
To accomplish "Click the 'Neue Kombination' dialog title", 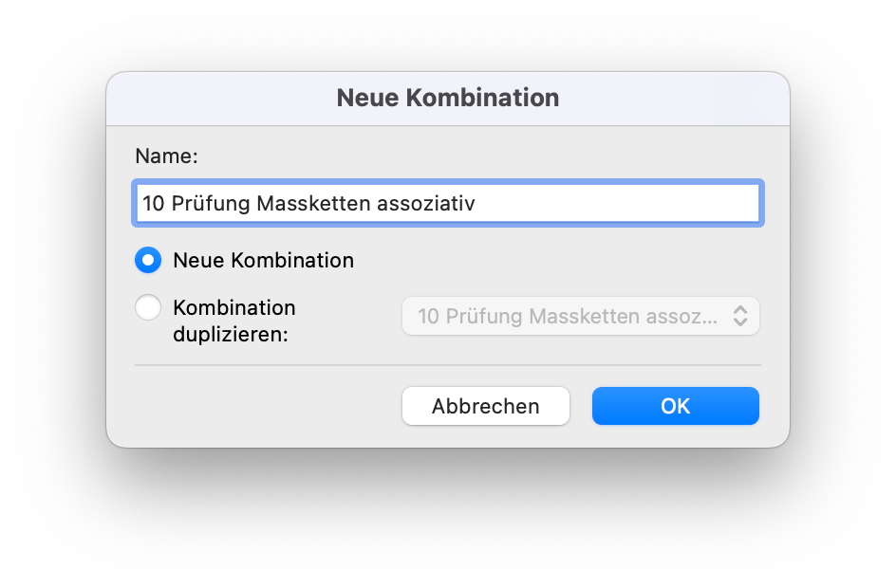I will click(x=447, y=98).
